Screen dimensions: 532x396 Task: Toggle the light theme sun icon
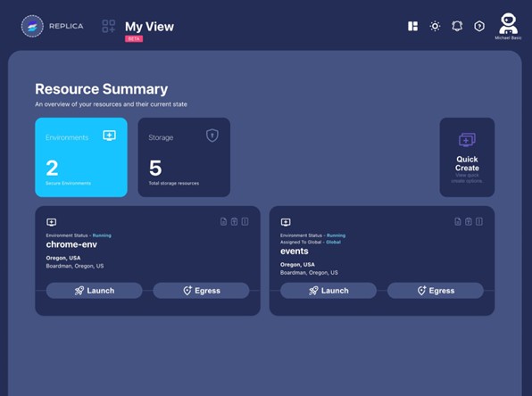coord(435,26)
